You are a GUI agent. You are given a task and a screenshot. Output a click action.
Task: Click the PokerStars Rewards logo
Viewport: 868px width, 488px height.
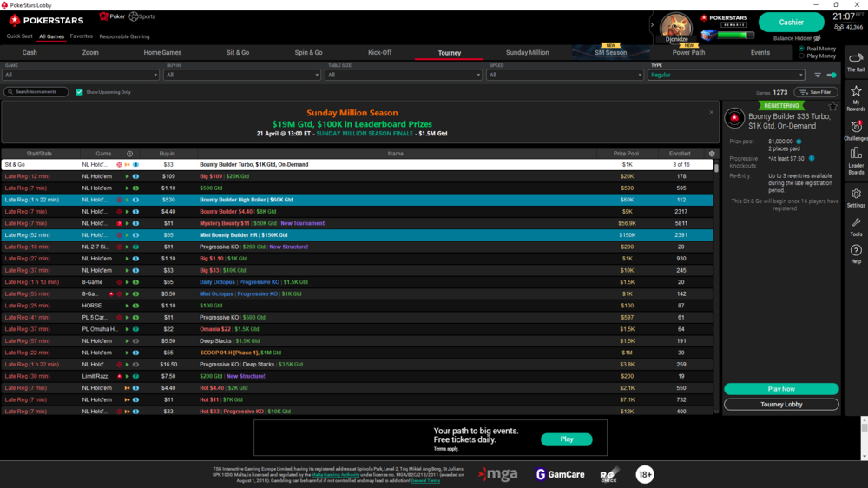click(x=724, y=21)
